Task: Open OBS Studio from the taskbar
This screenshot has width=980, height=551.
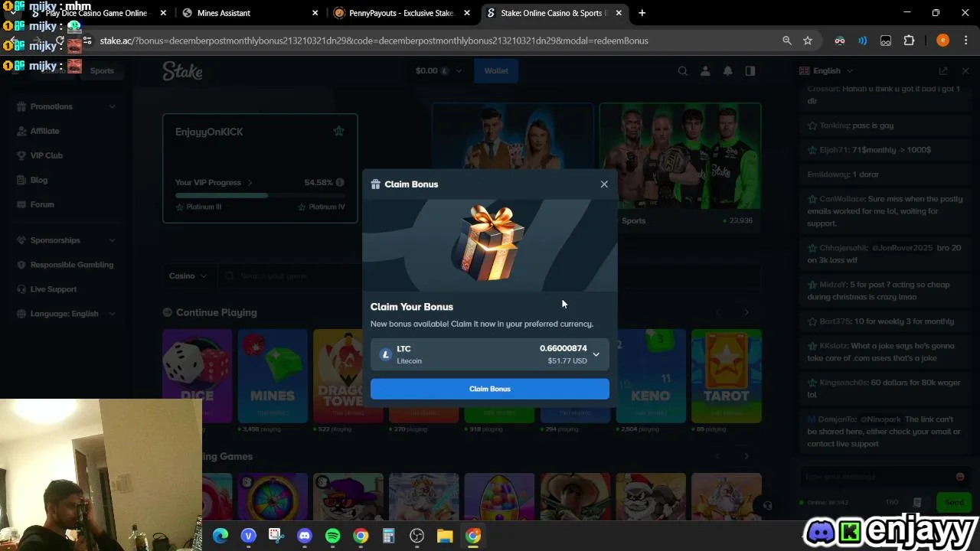Action: pos(416,536)
